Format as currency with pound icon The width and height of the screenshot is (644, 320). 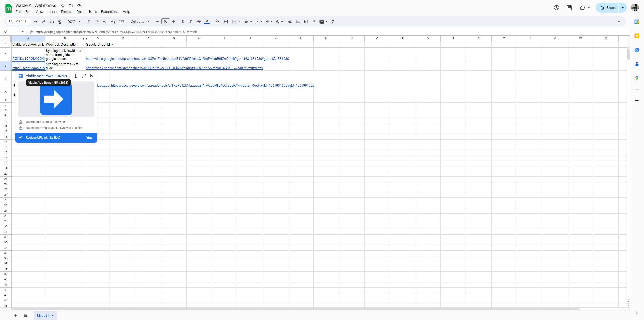pyautogui.click(x=89, y=22)
